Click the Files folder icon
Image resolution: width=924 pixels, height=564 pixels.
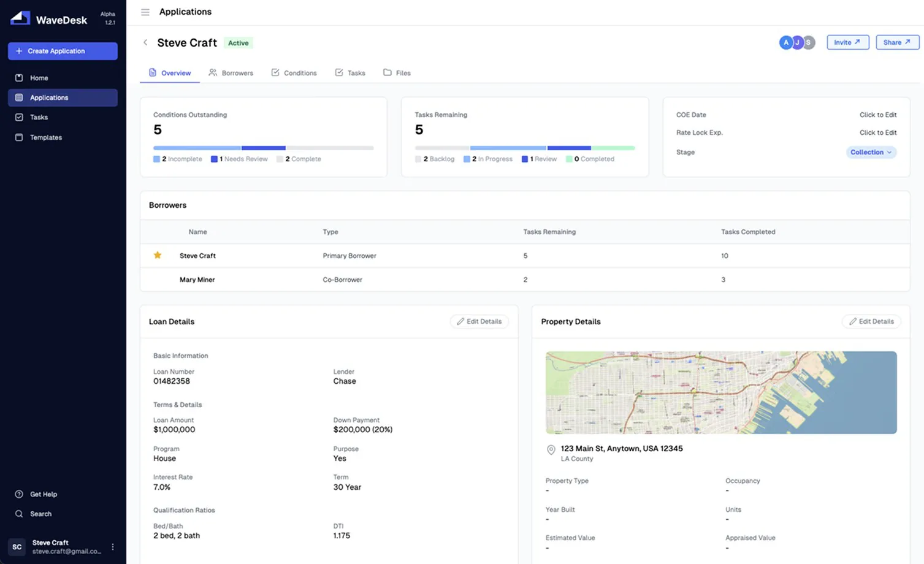pyautogui.click(x=386, y=72)
